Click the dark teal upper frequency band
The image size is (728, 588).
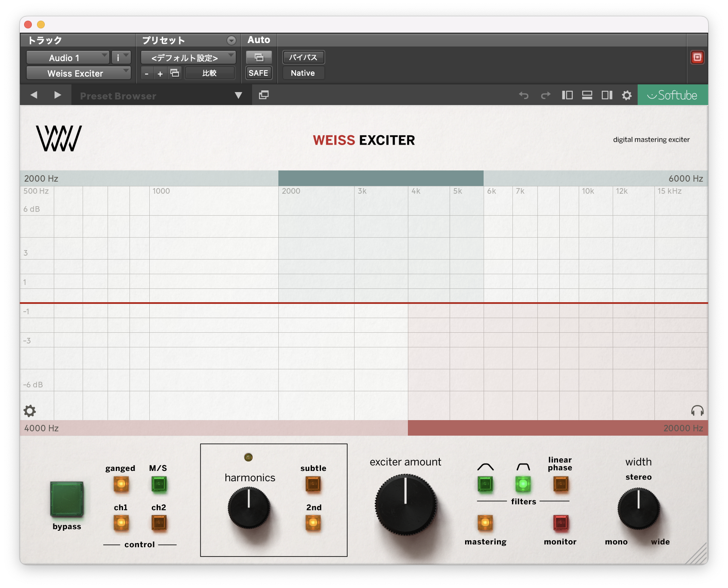pyautogui.click(x=381, y=178)
